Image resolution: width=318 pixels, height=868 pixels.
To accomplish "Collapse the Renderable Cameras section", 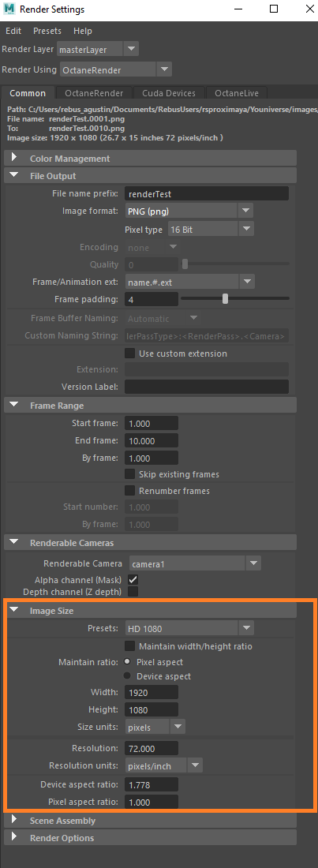I will point(14,543).
